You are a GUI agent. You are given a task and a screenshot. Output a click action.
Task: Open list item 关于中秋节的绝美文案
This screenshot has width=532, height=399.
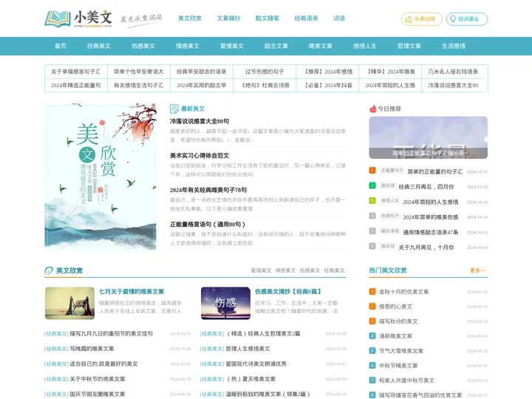pyautogui.click(x=98, y=379)
